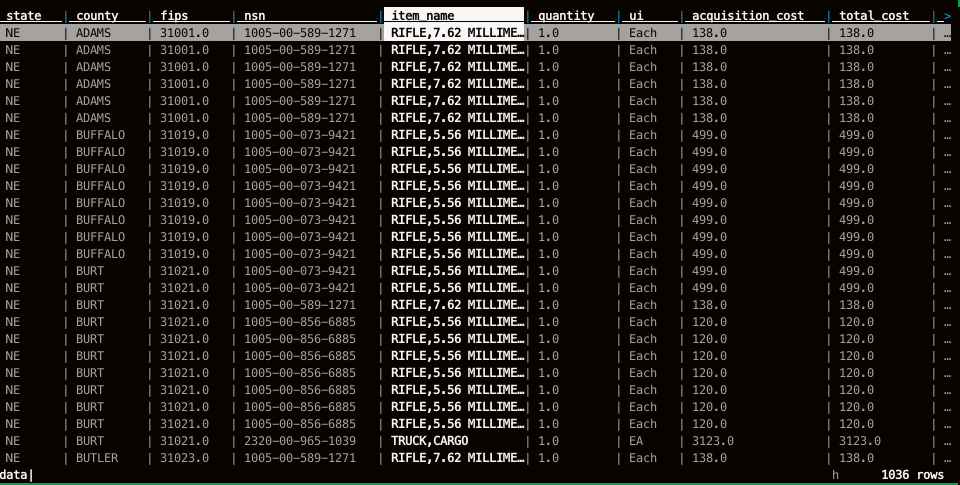Click the RIFLE,7.62 item name in BURT row
Image resolution: width=960 pixels, height=485 pixels.
[457, 305]
